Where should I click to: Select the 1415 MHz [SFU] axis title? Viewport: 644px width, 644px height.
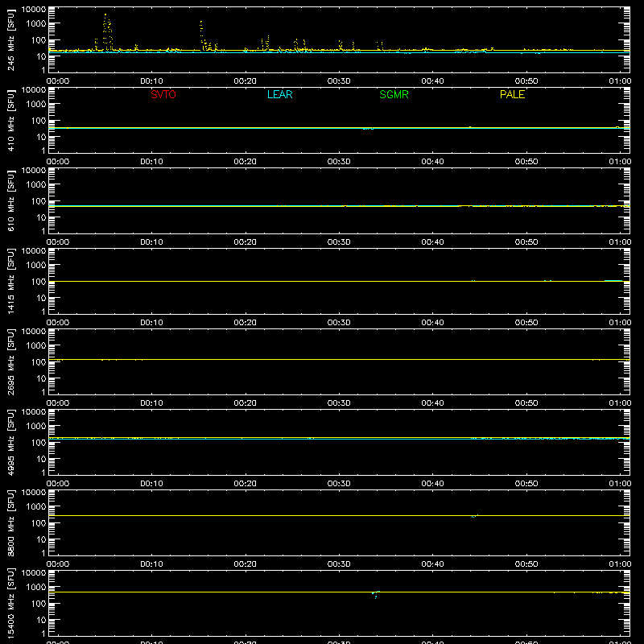(11, 281)
